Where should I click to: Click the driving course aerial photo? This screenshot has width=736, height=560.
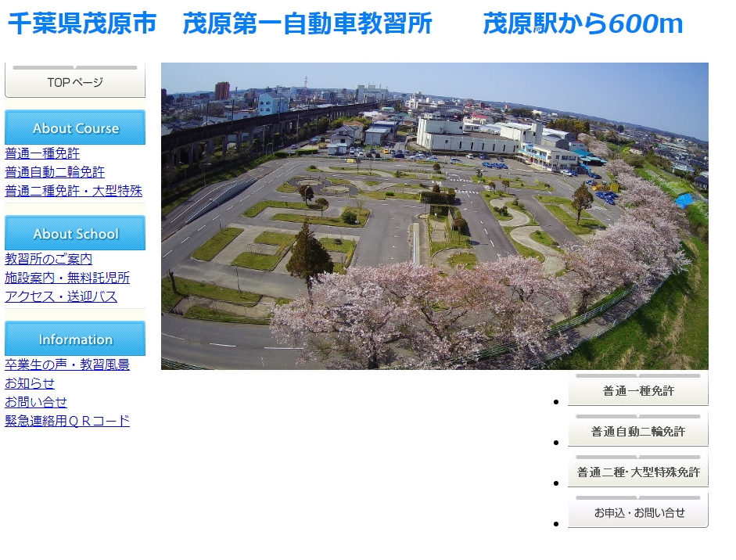click(436, 215)
